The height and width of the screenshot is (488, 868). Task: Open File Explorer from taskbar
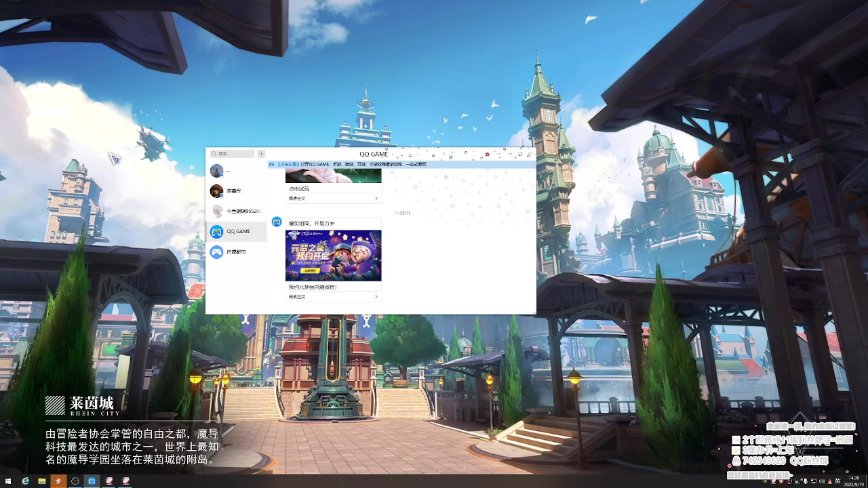click(42, 481)
